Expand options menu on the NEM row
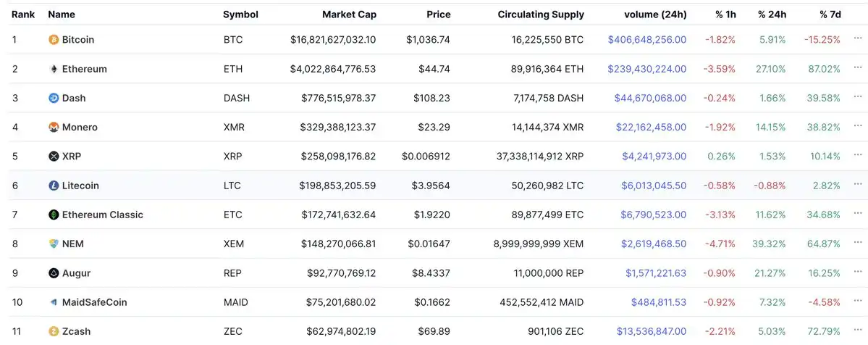This screenshot has width=868, height=345. click(858, 243)
